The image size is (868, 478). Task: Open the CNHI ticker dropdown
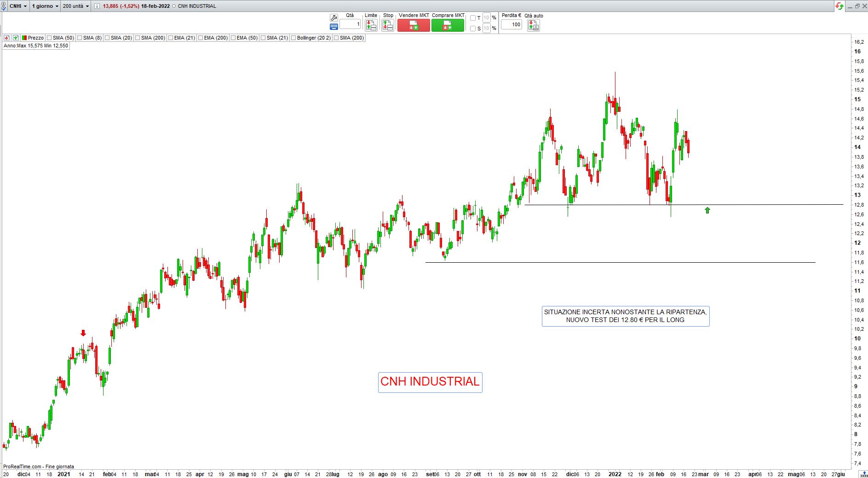tap(18, 6)
